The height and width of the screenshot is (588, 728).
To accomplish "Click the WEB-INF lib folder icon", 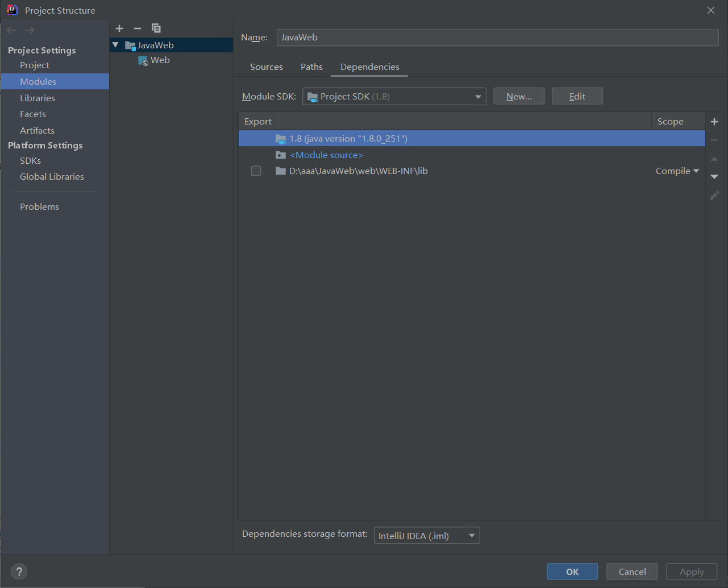I will pos(281,171).
